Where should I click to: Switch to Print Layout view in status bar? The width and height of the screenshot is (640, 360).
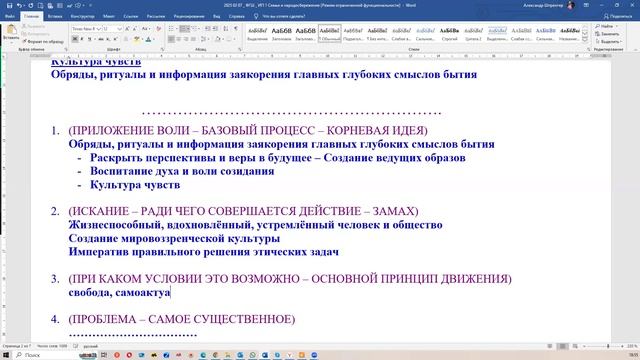click(562, 346)
